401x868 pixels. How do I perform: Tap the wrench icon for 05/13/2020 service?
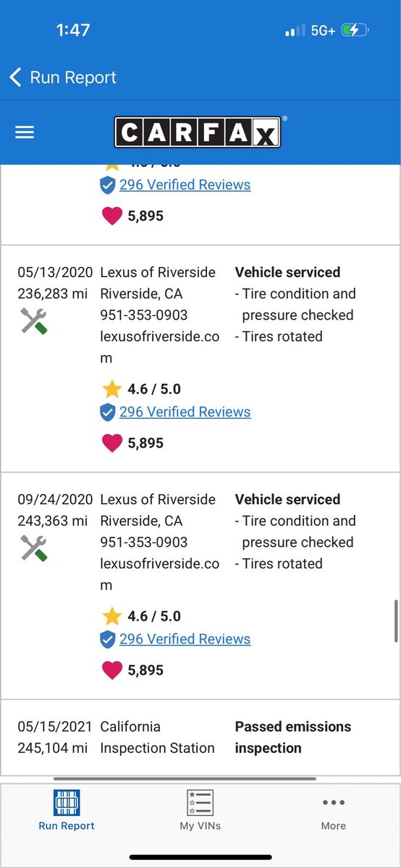pos(34,320)
